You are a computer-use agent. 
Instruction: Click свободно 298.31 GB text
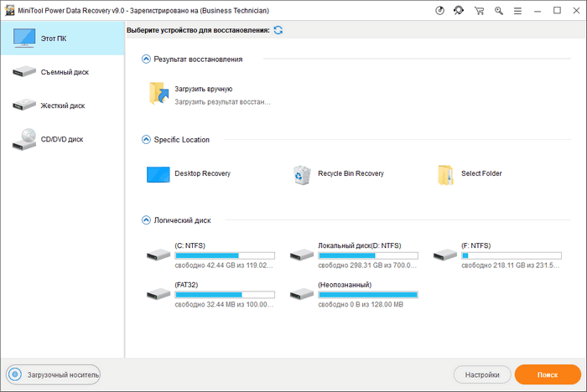[x=367, y=266]
